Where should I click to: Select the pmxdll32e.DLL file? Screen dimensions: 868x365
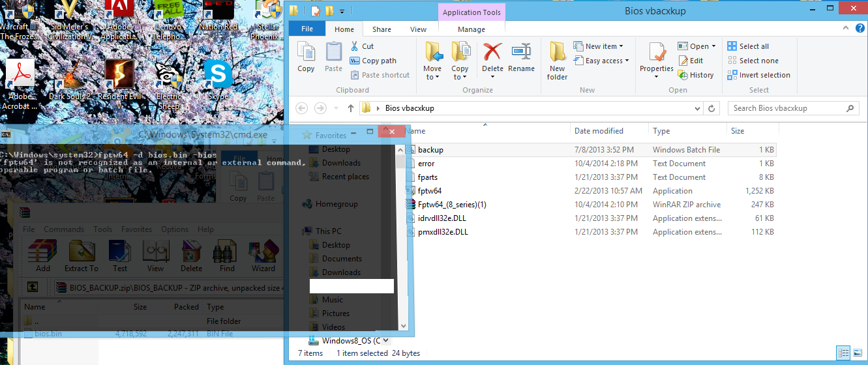pos(590,232)
